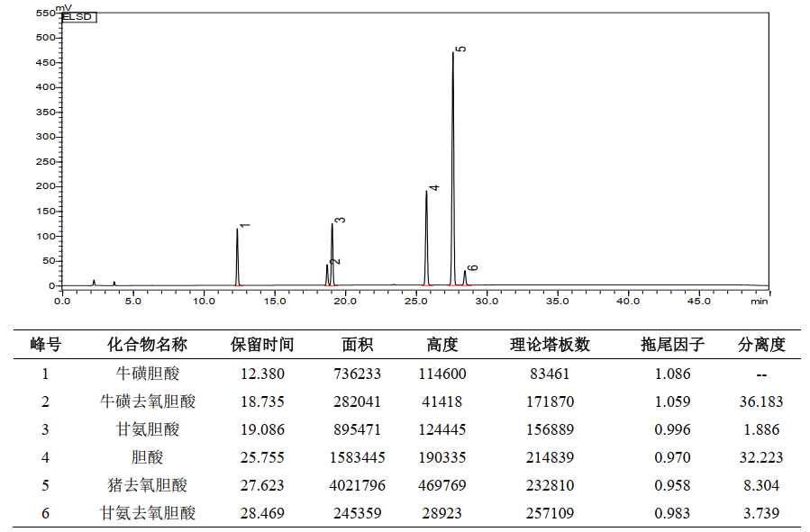
Task: Click the 保留时间 column header
Action: (262, 345)
